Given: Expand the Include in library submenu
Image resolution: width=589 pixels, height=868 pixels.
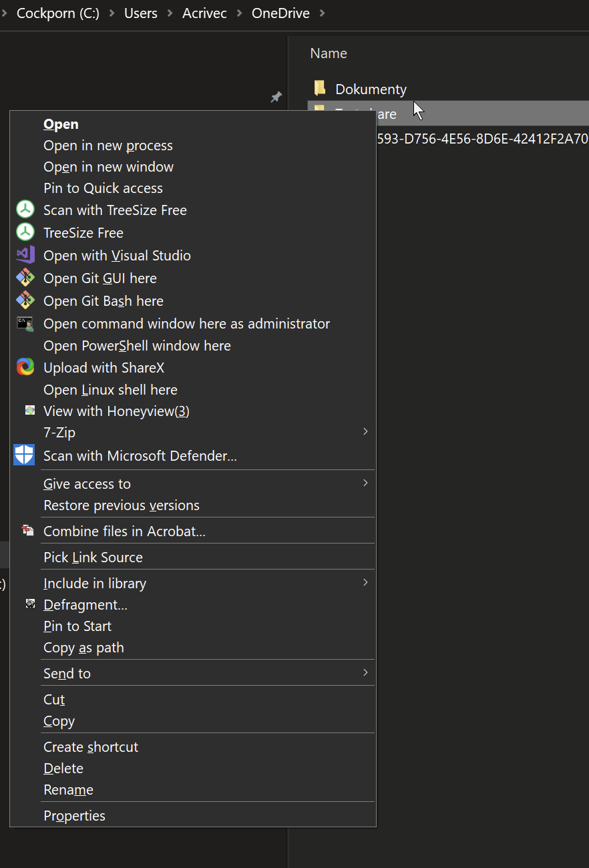Looking at the screenshot, I should point(365,582).
